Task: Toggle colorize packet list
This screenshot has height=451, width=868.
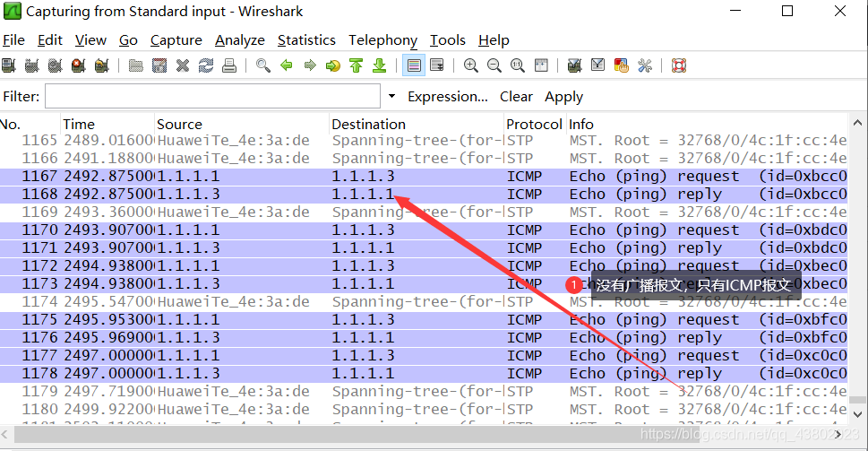Action: point(414,65)
